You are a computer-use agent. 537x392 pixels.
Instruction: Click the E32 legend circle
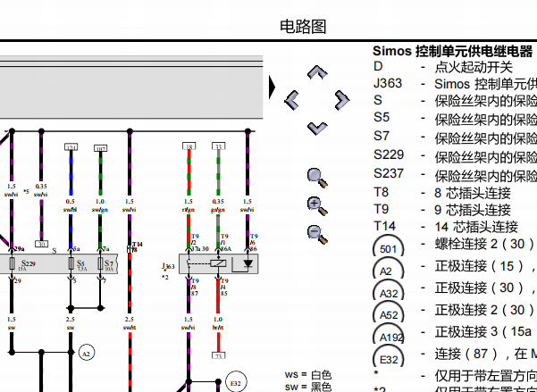(x=388, y=357)
